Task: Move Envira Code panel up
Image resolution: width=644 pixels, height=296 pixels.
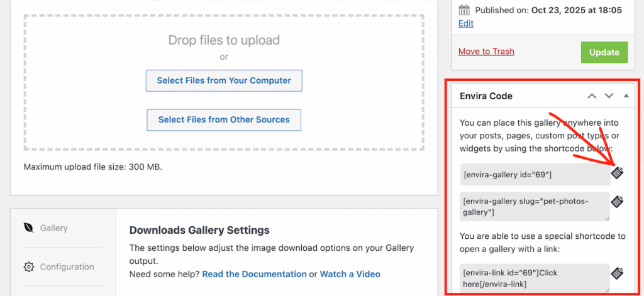Action: (x=591, y=96)
